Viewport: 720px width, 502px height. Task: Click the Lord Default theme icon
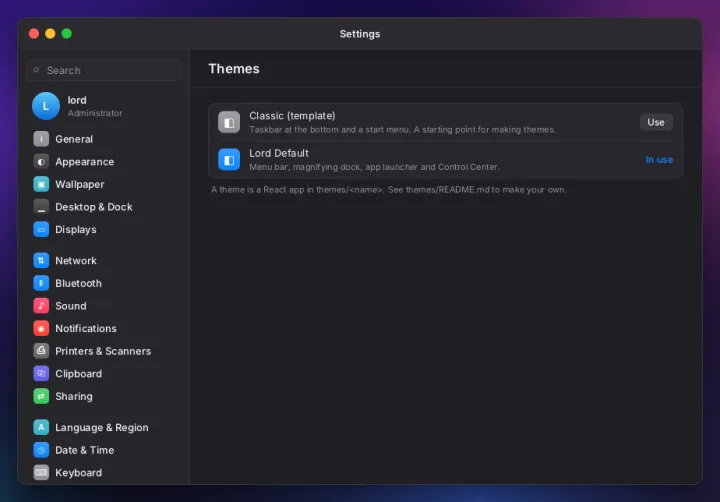[x=229, y=159]
